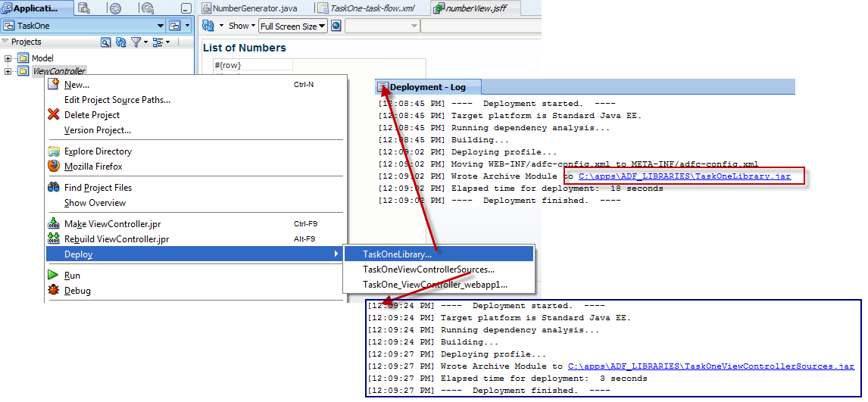
Task: Click the refresh icon in editor toolbar
Action: point(209,26)
